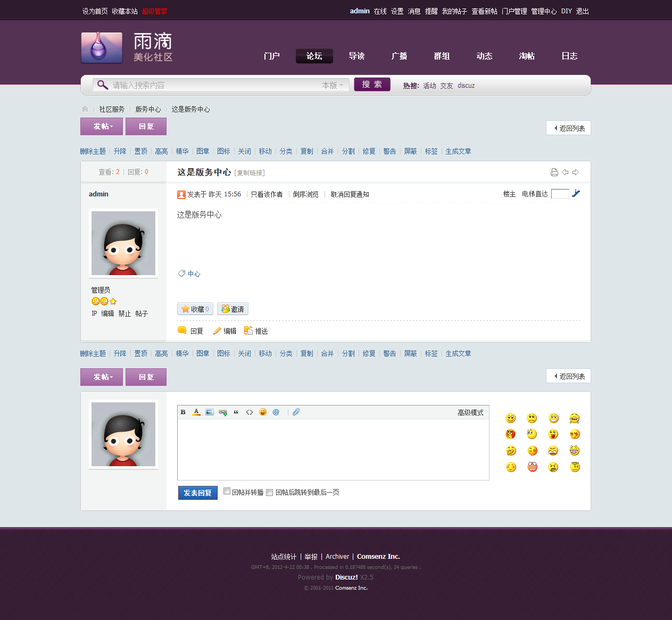Click 只看该作者 filter link
Image resolution: width=672 pixels, height=620 pixels.
(267, 194)
